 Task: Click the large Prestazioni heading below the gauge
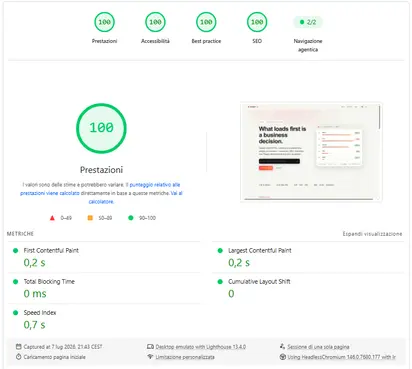click(101, 170)
